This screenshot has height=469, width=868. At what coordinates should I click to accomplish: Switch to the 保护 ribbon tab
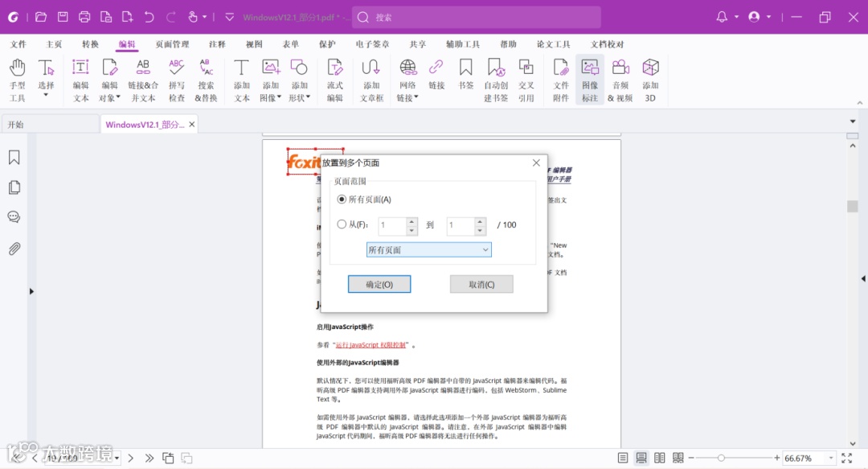click(x=327, y=44)
